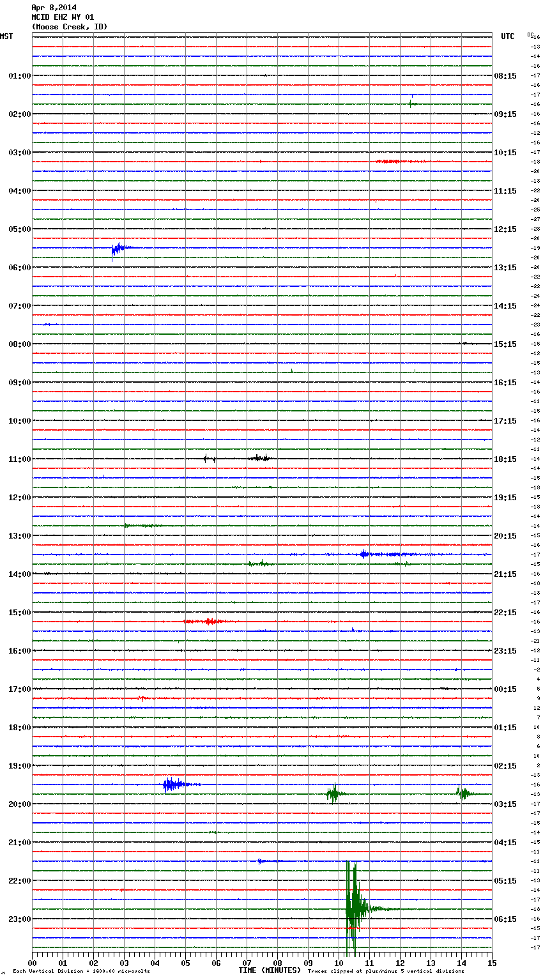Select the MST time label "21:00"
543x980 pixels.
pyautogui.click(x=20, y=843)
